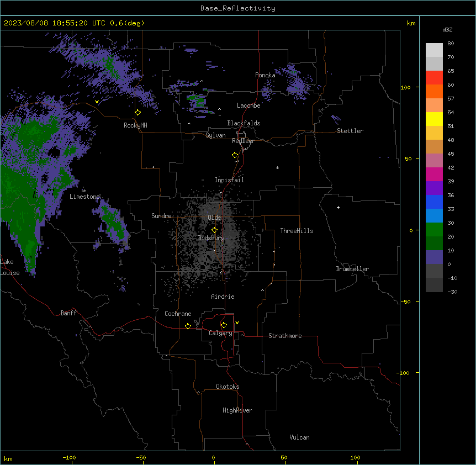Click the Lacombe town label
This screenshot has height=465, width=476.
[248, 105]
